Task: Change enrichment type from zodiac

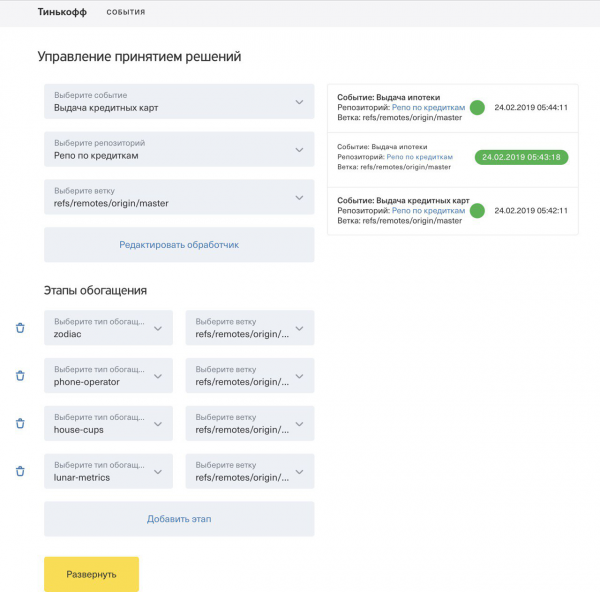Action: (108, 328)
